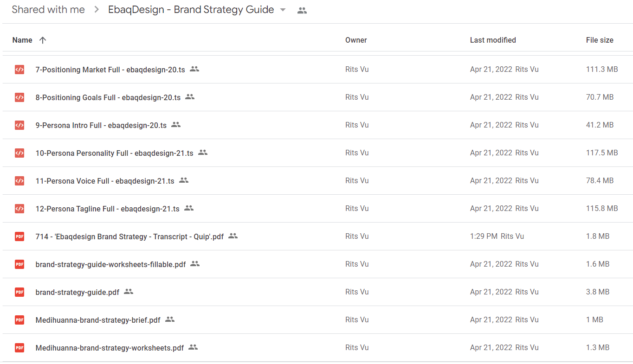The image size is (633, 364).
Task: Click the file icon of 10-Persona Personality Full
Action: (x=19, y=153)
